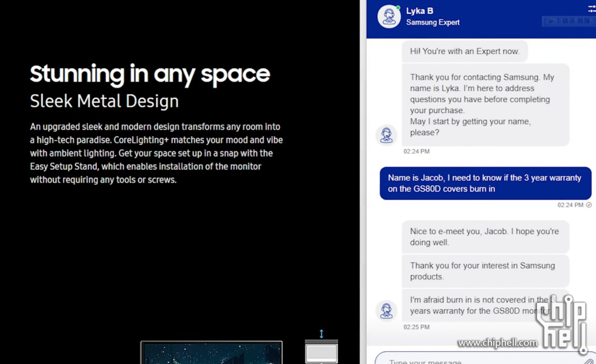Open chat settings sliders icon in header
Image resolution: width=596 pixels, height=364 pixels.
pos(591,10)
